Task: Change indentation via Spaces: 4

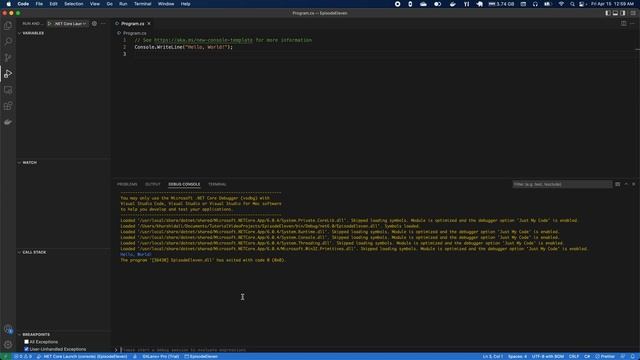Action: coord(518,356)
